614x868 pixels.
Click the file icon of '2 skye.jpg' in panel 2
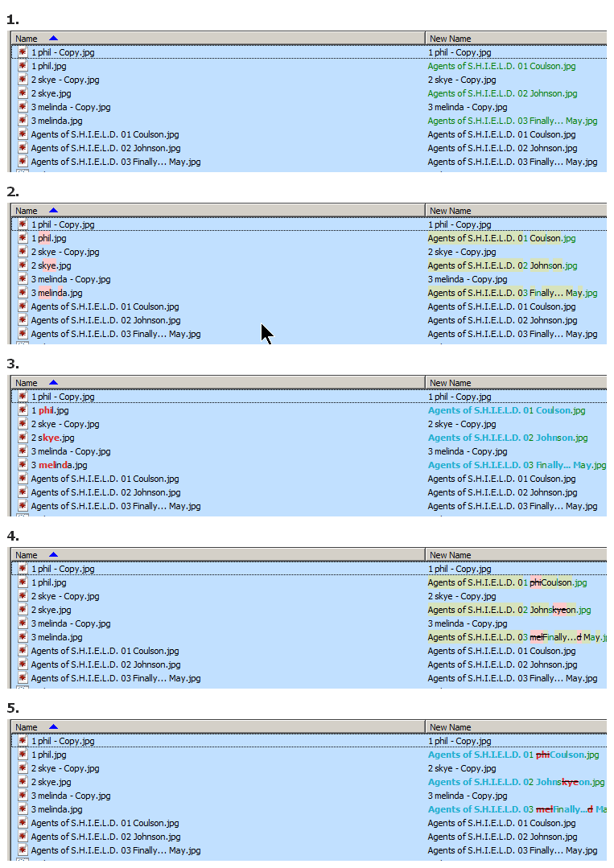(x=23, y=265)
